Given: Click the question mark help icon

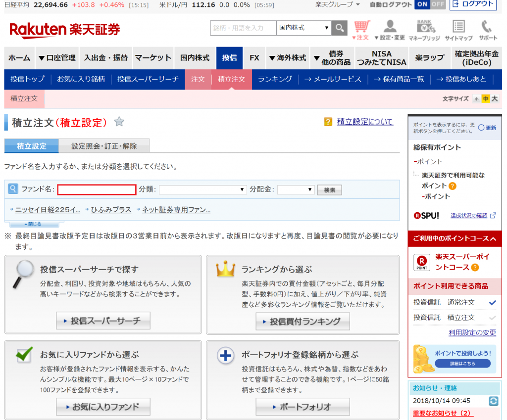Looking at the screenshot, I should 328,122.
